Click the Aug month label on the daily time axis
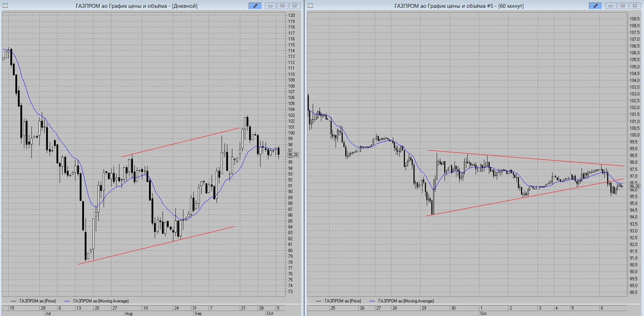This screenshot has width=644, height=316. coord(129,313)
